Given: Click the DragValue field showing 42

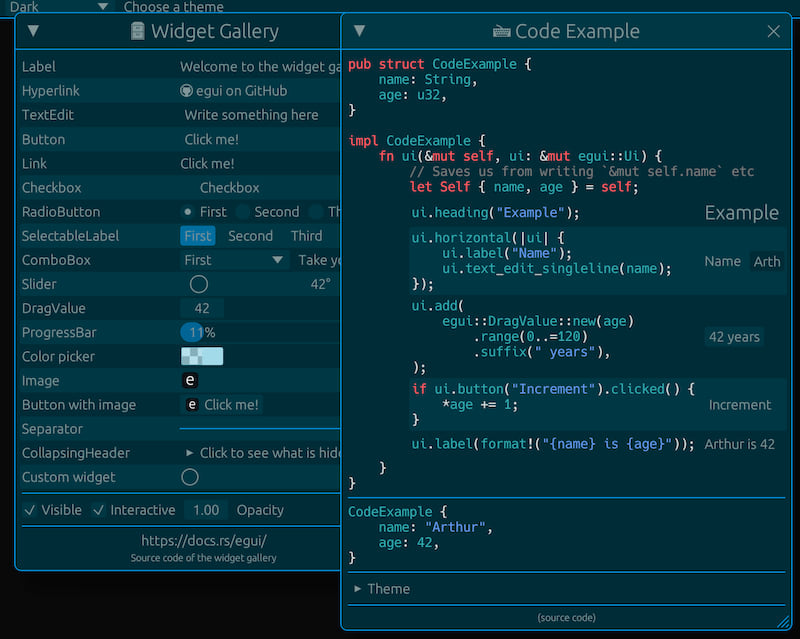Looking at the screenshot, I should coord(202,308).
